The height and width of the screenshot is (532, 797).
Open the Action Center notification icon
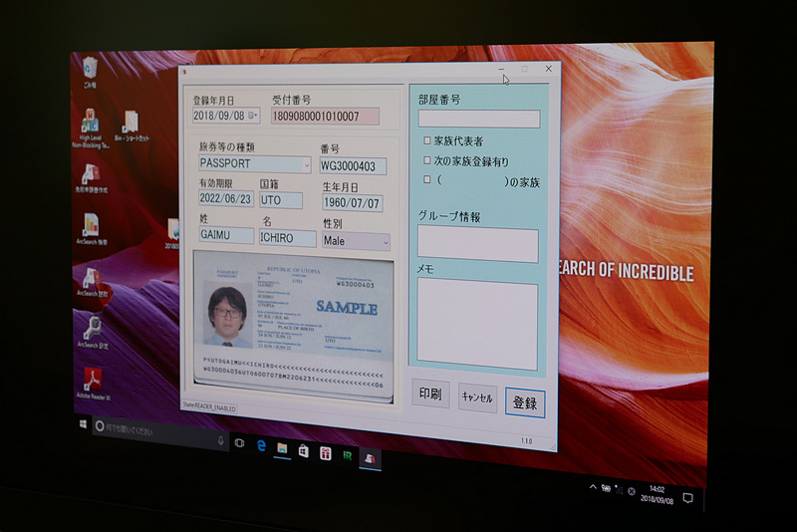687,498
